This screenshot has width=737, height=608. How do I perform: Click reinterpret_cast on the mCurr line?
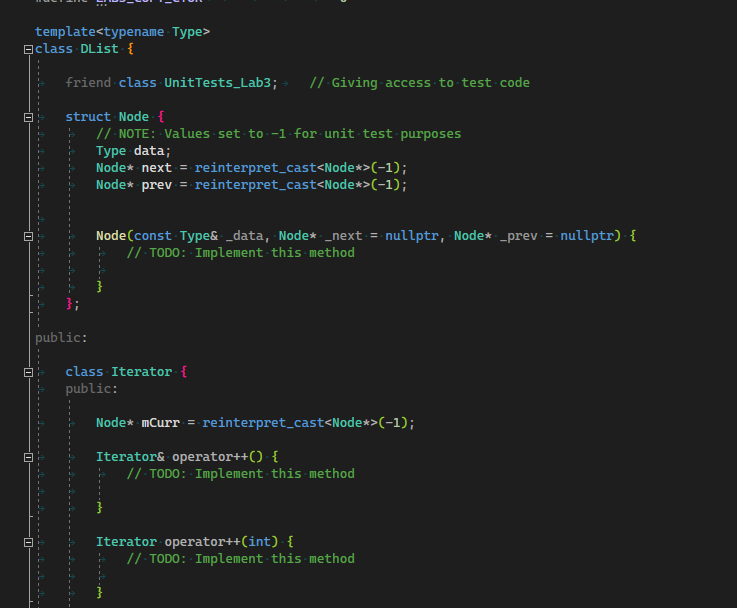(263, 423)
